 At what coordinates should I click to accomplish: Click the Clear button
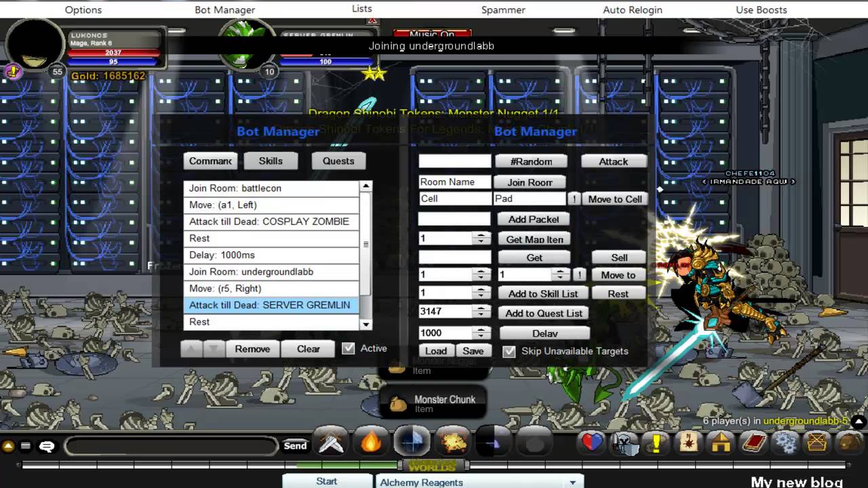(308, 348)
